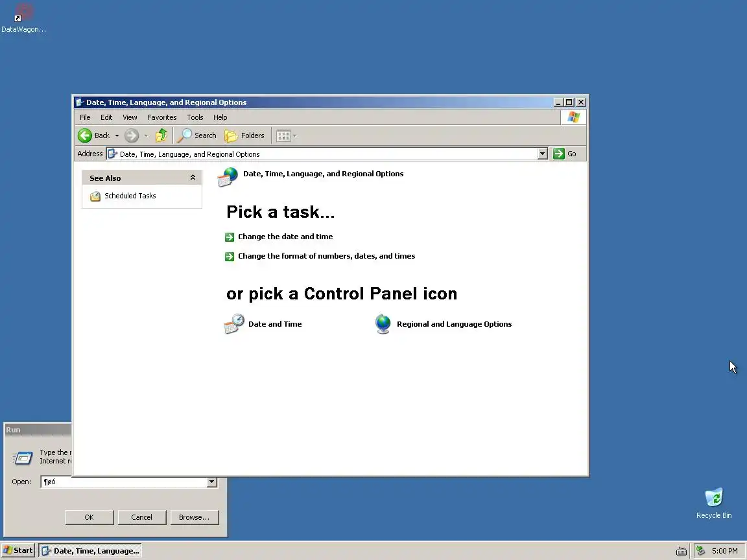Click the Scheduled Tasks icon
The height and width of the screenshot is (560, 747).
(x=95, y=196)
